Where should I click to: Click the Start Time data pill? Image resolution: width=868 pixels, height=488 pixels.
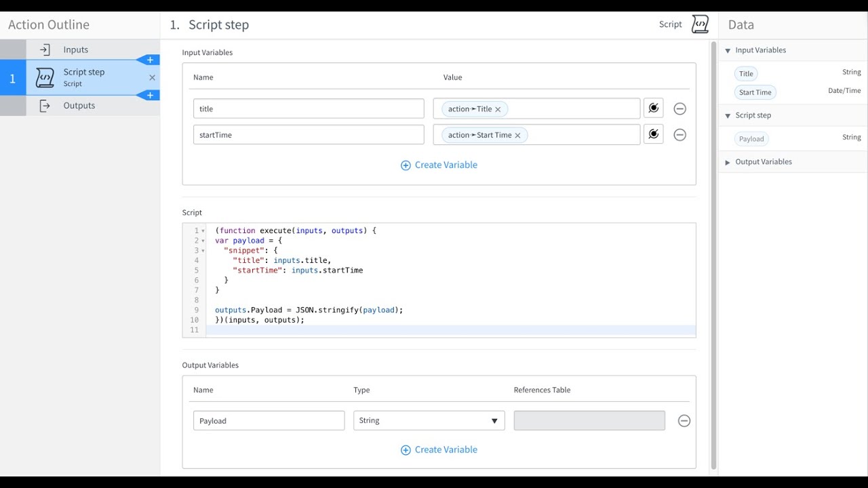[x=755, y=92]
